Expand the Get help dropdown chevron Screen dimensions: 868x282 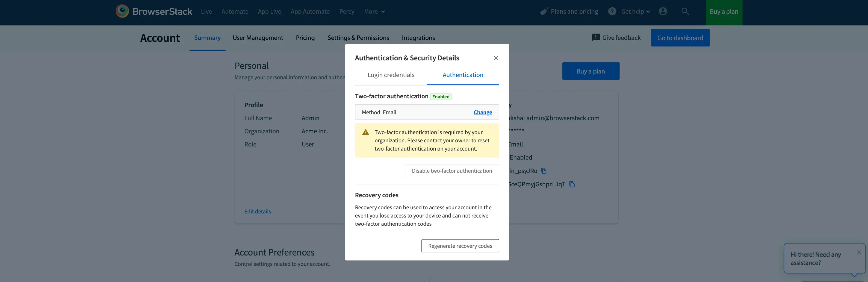(x=648, y=12)
